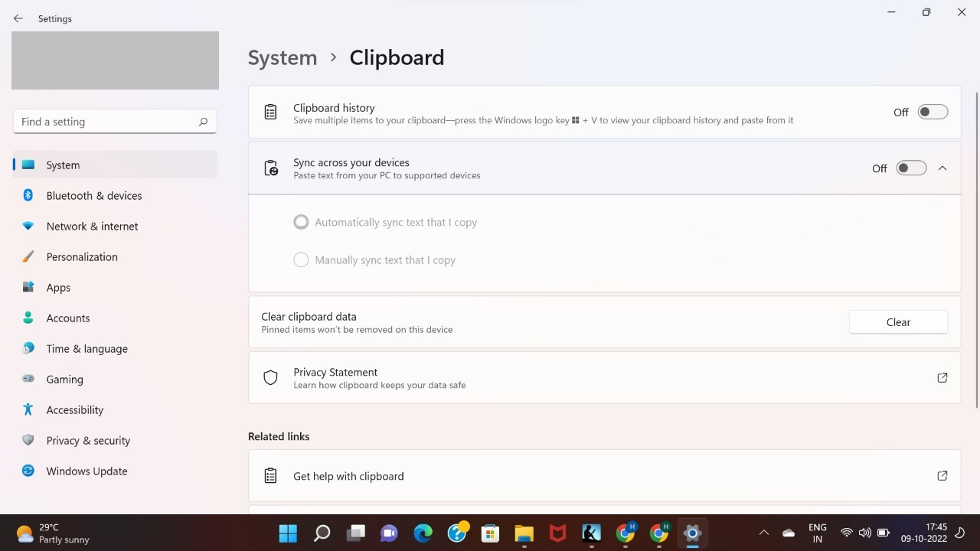Enable the Clipboard history toggle
This screenshot has width=980, height=551.
click(x=933, y=112)
